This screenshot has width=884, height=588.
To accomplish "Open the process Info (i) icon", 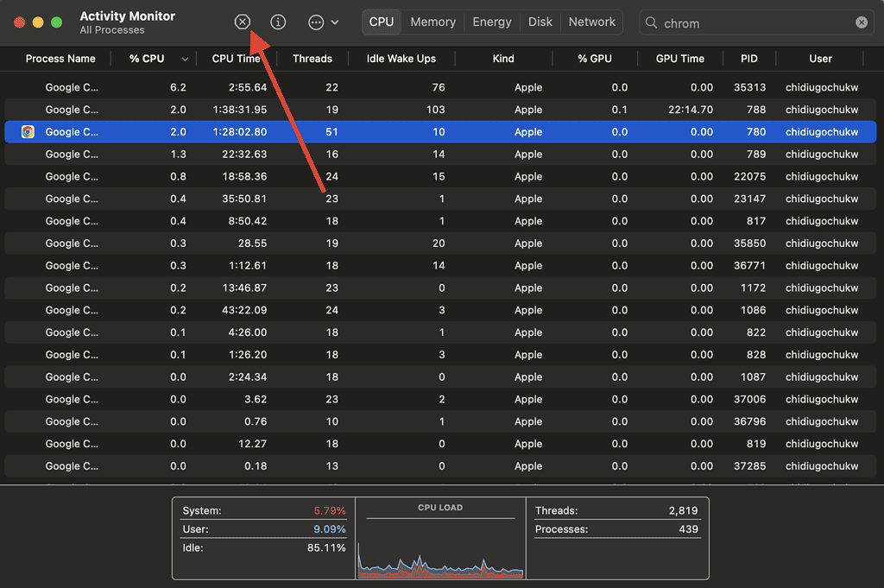I will [x=278, y=22].
